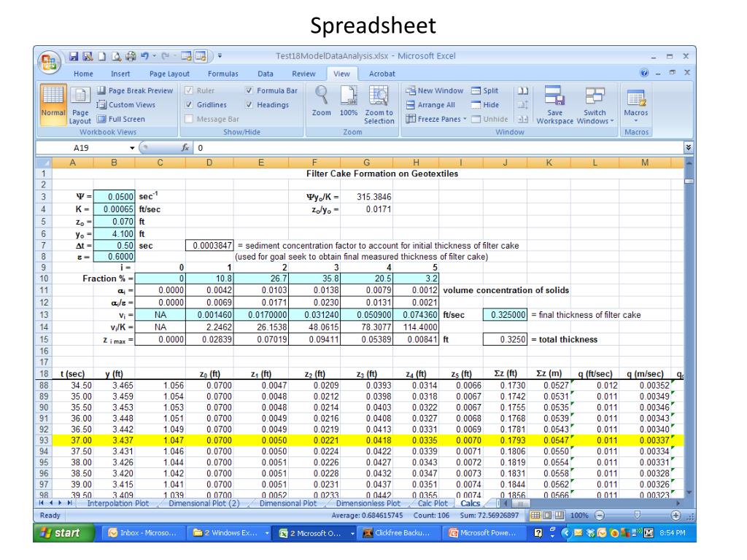Save the workbook from Quick Access Toolbar
The image size is (747, 560).
74,56
